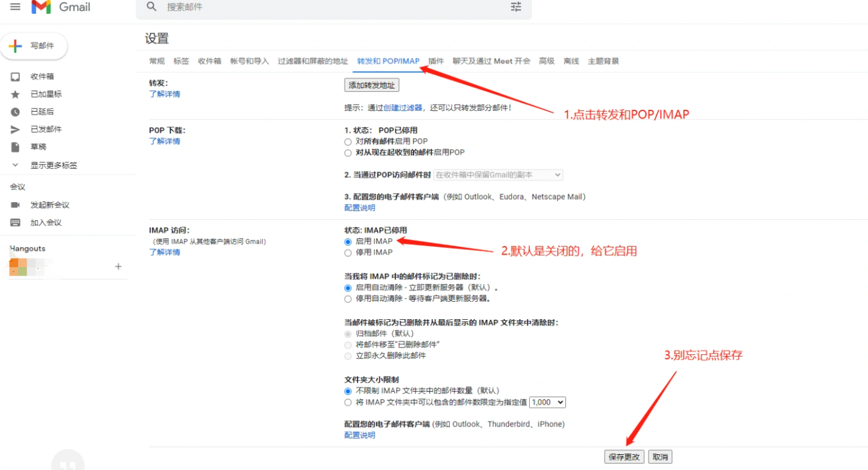Add Hangouts contact with plus icon
The height and width of the screenshot is (470, 868).
tap(118, 267)
